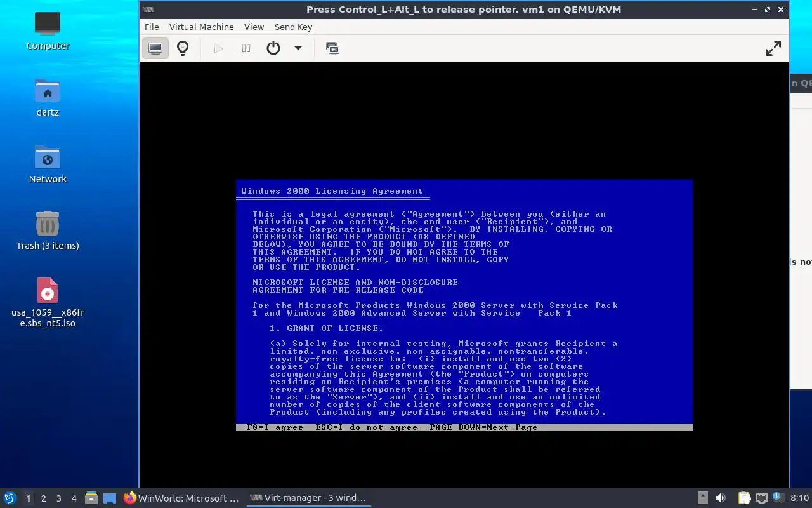Switch to workspace 3
Screen dimensions: 812x508
(x=58, y=498)
